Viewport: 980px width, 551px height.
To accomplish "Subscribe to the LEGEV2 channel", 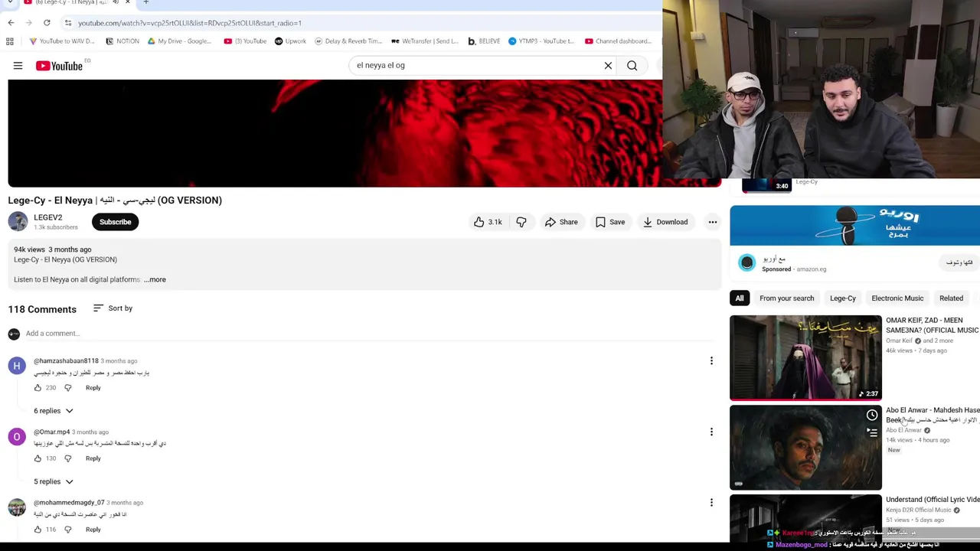I will click(x=115, y=222).
